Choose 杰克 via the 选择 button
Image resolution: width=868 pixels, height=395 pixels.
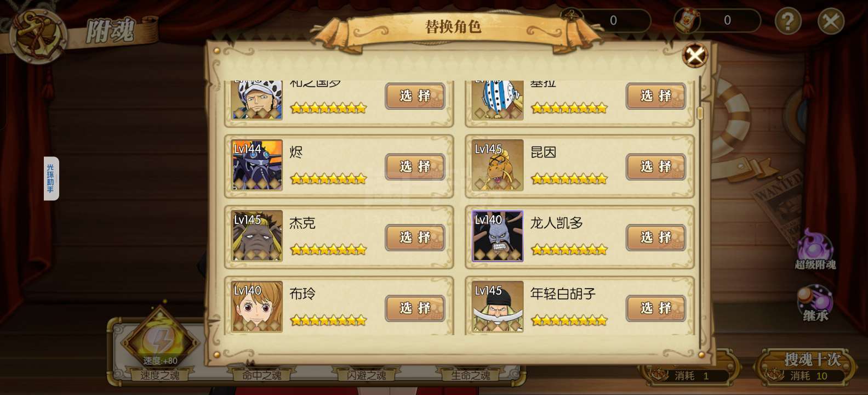(415, 238)
